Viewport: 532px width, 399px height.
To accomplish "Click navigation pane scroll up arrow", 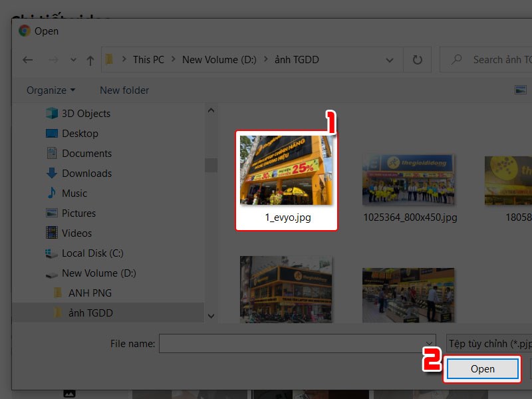I will click(x=211, y=110).
